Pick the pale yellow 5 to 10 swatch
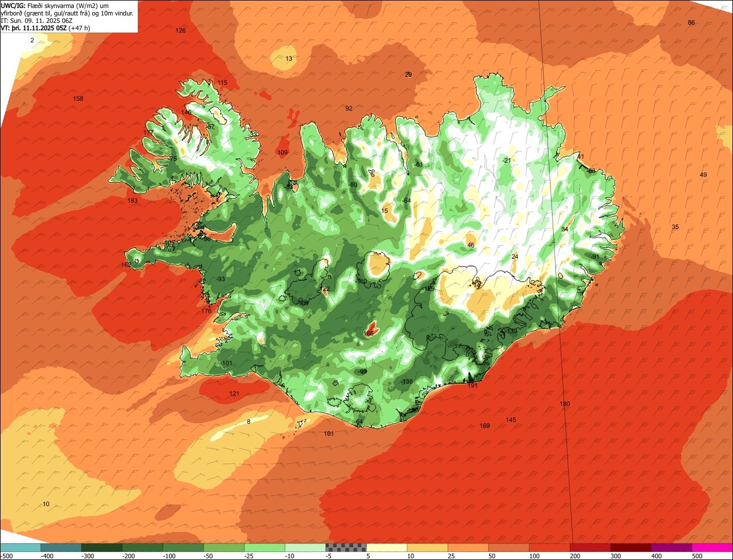Viewport: 733px width, 560px height. [387, 547]
